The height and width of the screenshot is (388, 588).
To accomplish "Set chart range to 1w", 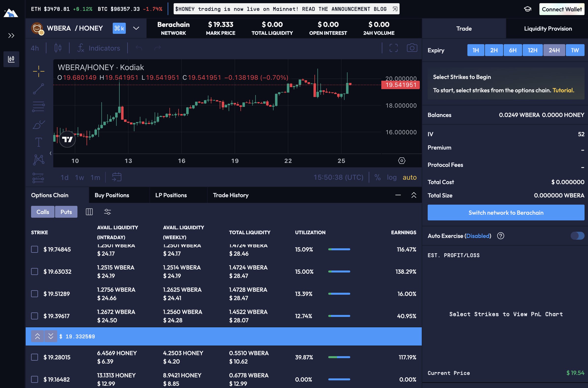I will [x=79, y=177].
